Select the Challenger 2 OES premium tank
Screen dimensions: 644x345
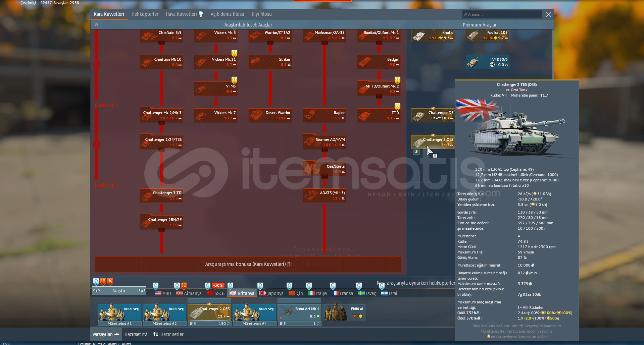point(433,142)
